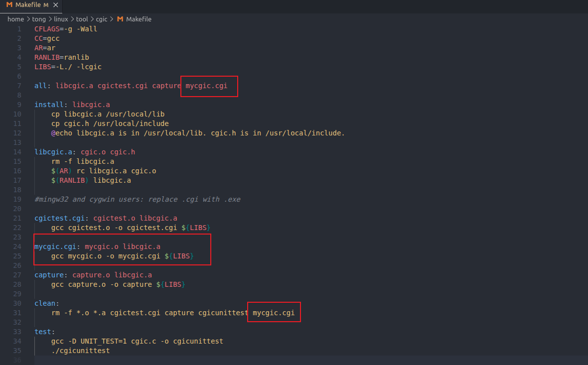
Task: Select the Makefile editor tab
Action: coord(31,5)
